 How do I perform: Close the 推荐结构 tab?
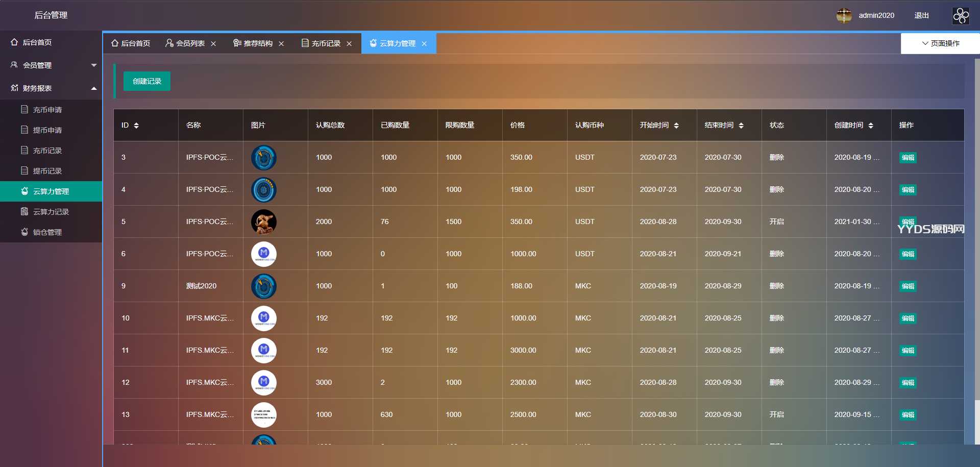pyautogui.click(x=281, y=44)
